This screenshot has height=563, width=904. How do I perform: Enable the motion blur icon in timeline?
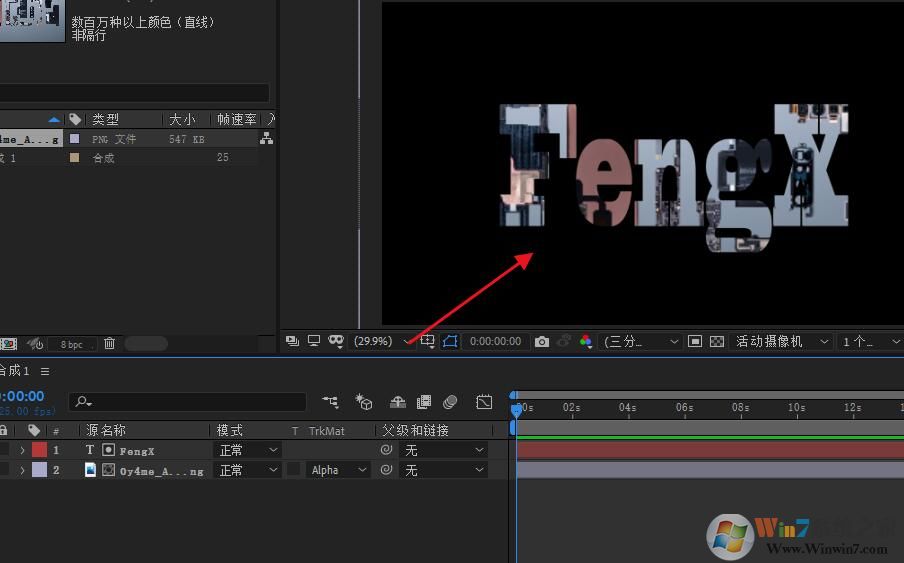pyautogui.click(x=450, y=402)
